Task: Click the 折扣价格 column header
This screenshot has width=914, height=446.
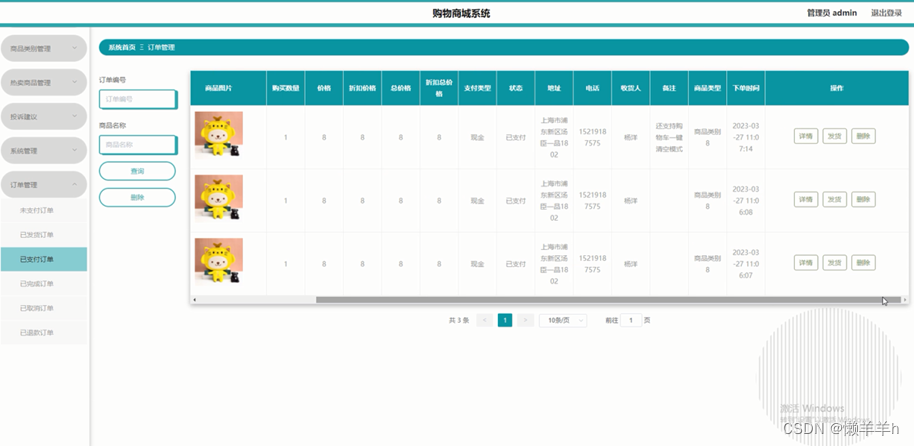Action: [362, 88]
